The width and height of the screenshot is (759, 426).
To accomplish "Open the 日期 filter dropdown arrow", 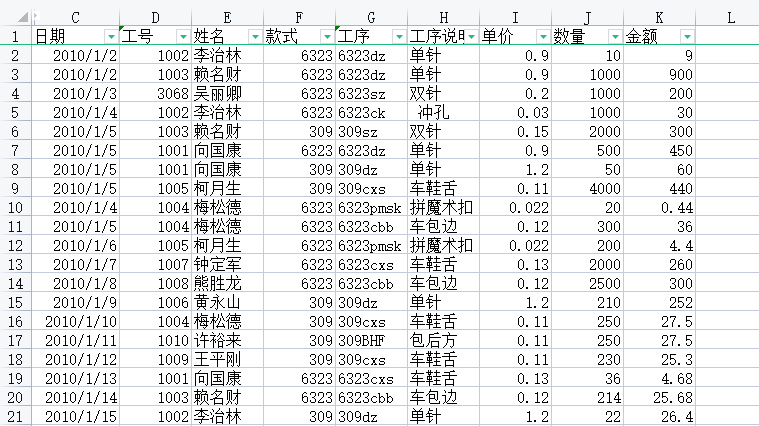I will click(x=110, y=37).
